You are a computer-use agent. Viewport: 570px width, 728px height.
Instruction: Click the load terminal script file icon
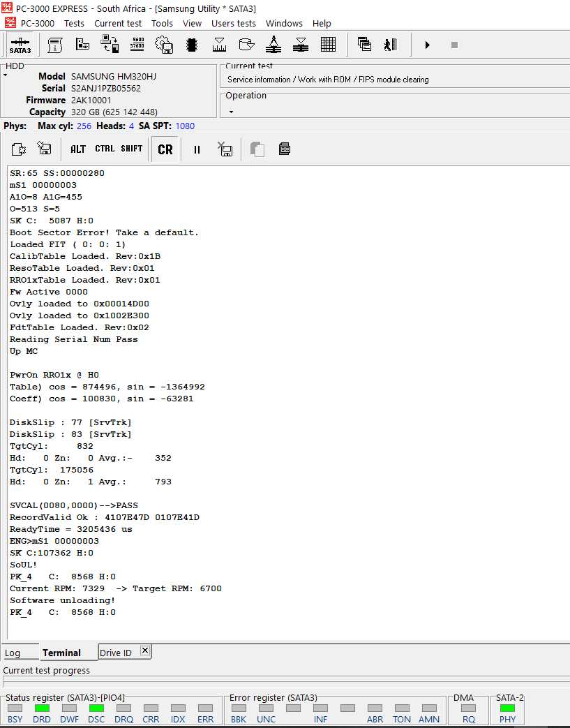pos(19,149)
